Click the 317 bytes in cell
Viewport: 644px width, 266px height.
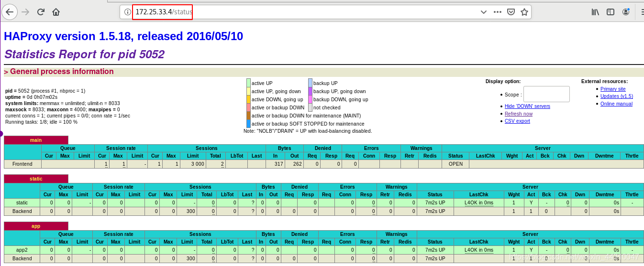pos(275,164)
